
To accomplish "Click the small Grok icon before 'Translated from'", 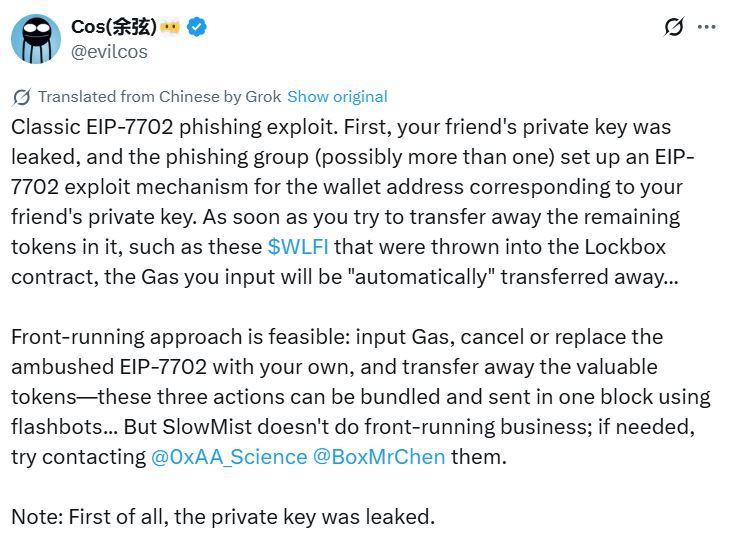I will pyautogui.click(x=22, y=97).
